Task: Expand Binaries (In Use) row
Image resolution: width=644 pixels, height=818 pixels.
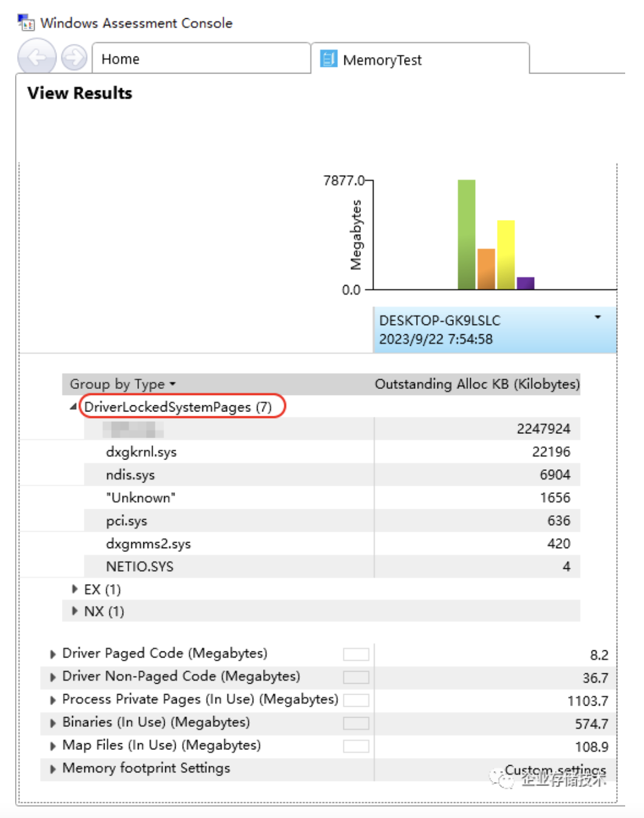Action: point(53,723)
